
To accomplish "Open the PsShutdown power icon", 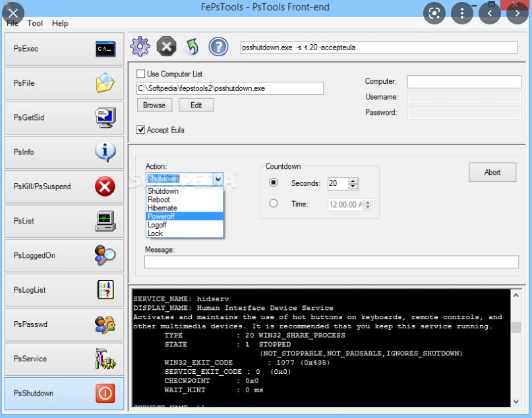I will [105, 393].
